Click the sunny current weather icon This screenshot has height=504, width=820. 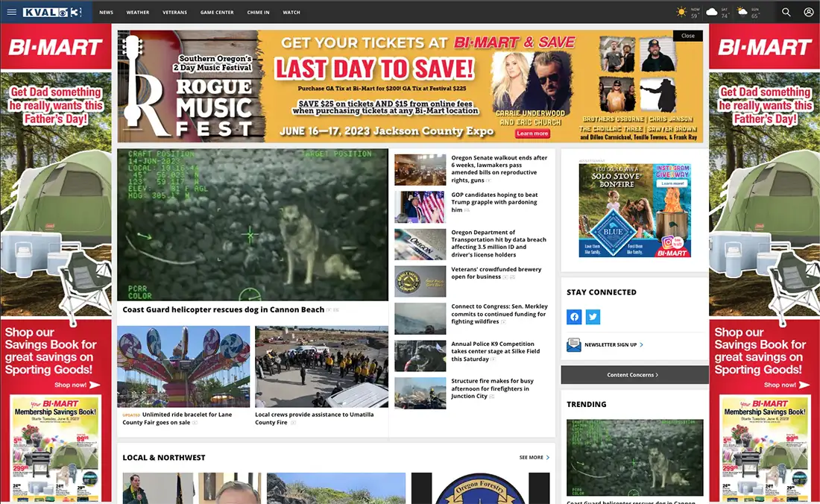point(681,12)
